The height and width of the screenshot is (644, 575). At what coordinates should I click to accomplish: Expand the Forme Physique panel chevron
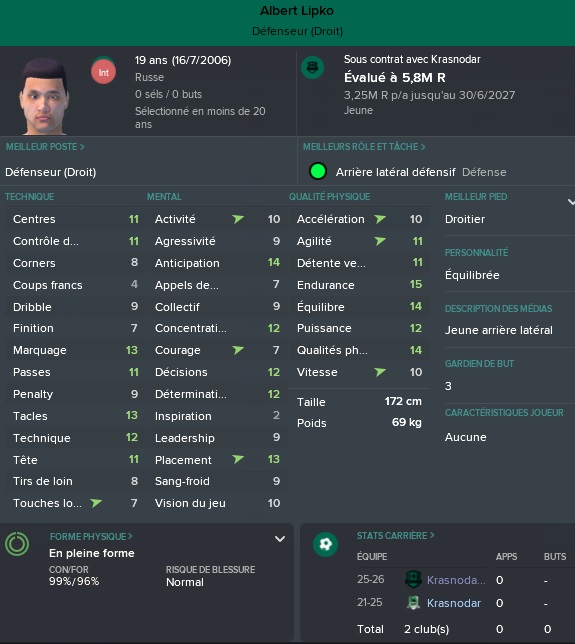[280, 539]
